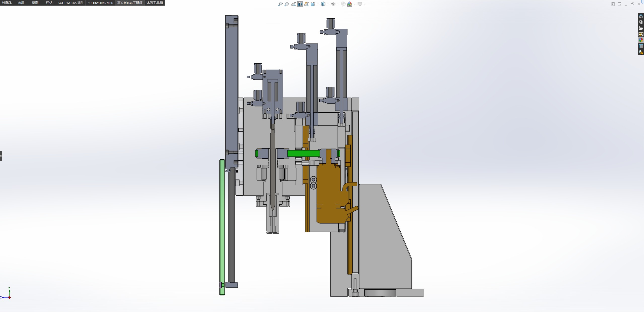Switch to the 草图 tab

(x=35, y=3)
